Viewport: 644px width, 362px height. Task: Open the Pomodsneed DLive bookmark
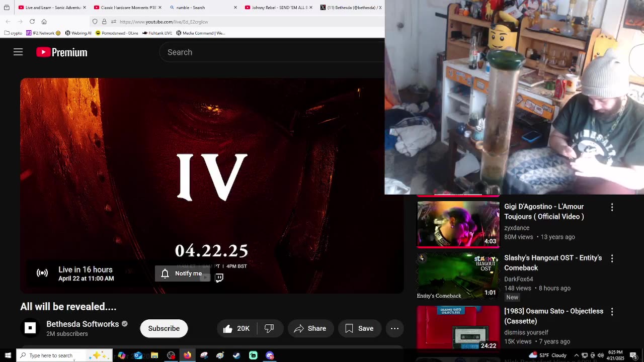tap(117, 33)
